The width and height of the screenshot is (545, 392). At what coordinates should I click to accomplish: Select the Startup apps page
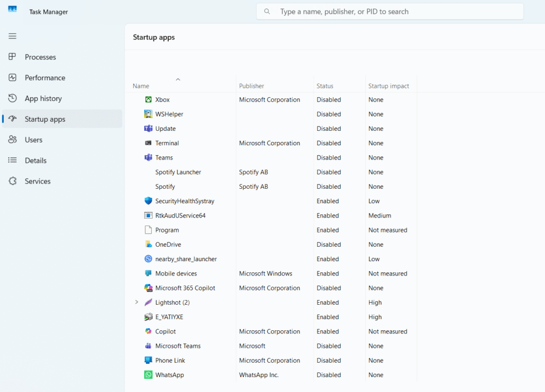click(x=62, y=119)
